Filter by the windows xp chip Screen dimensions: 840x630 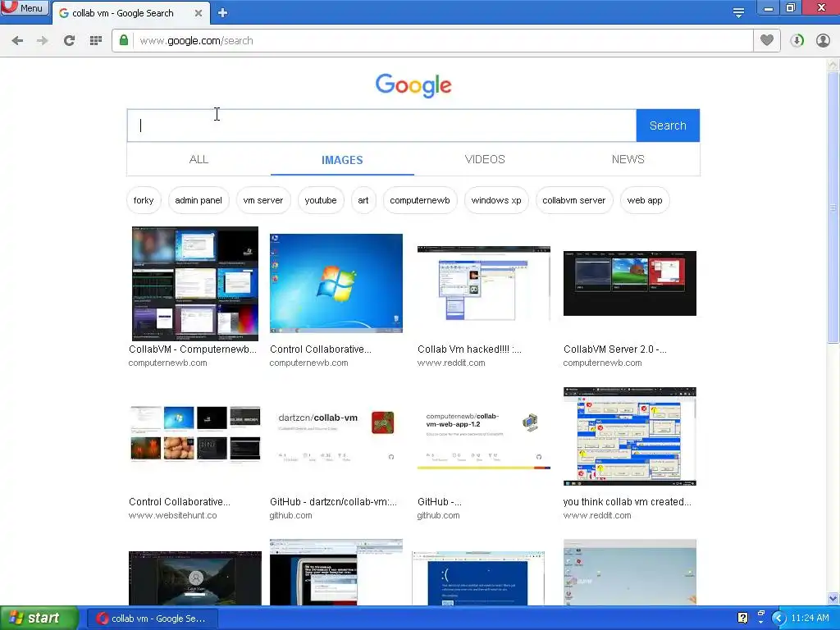(496, 200)
